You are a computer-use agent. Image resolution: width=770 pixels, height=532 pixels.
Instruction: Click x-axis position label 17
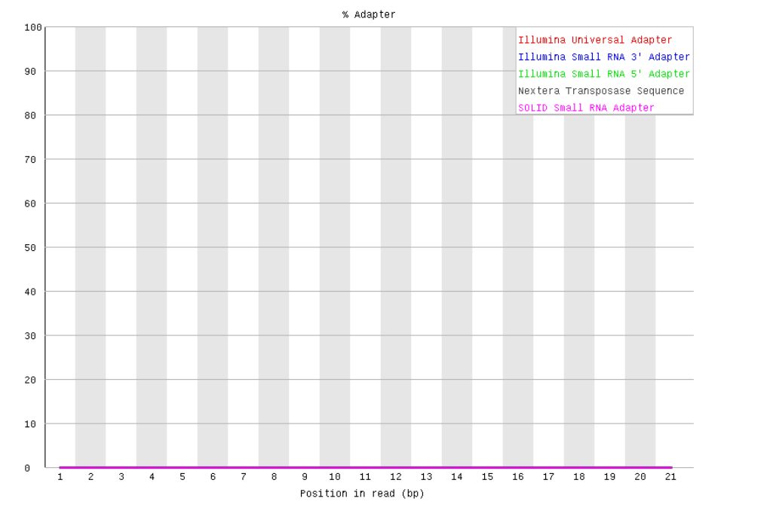[x=548, y=476]
